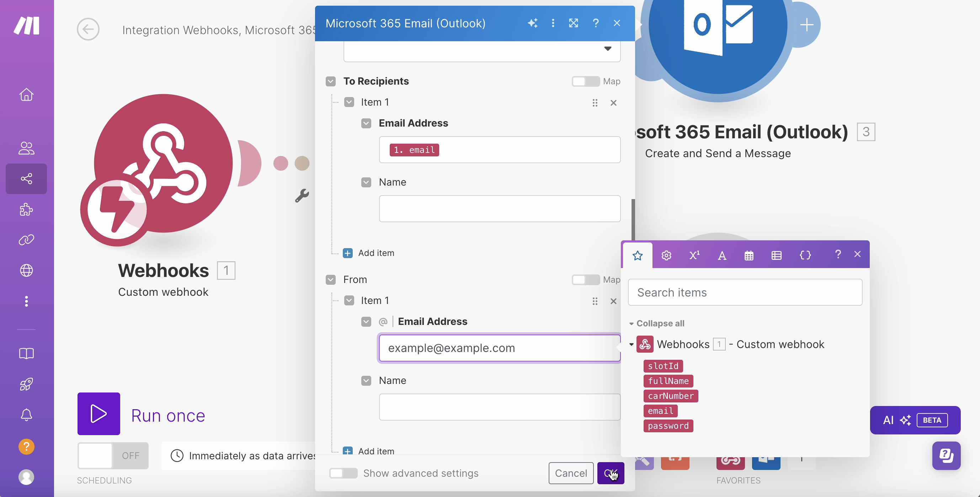Viewport: 980px width, 497px height.
Task: Collapse From Name field
Action: (x=366, y=381)
